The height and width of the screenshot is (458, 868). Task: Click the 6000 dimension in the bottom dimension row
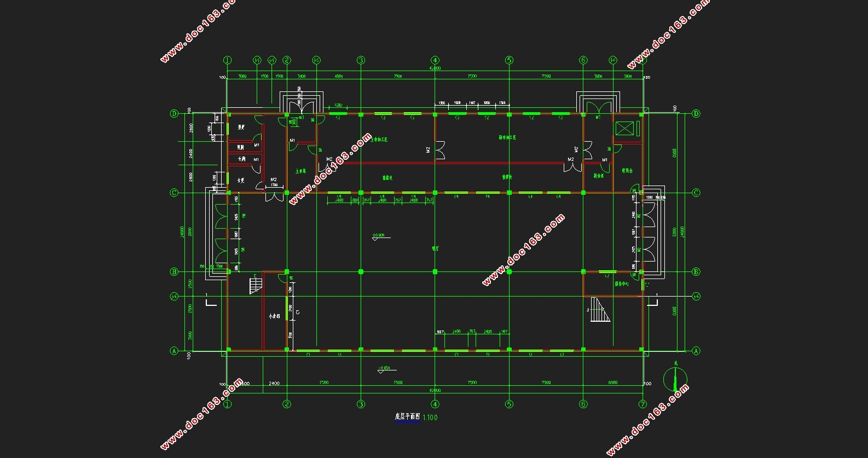(612, 382)
